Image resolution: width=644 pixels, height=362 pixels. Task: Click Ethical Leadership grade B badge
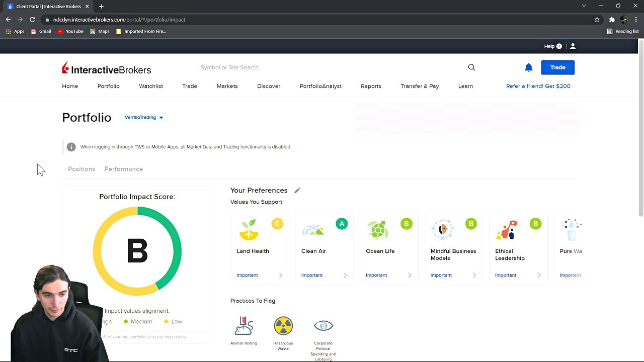click(535, 224)
